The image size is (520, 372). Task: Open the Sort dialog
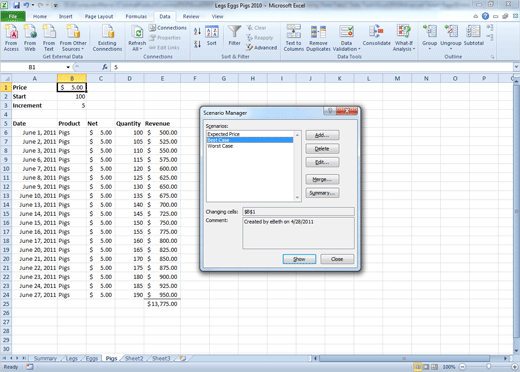(212, 36)
